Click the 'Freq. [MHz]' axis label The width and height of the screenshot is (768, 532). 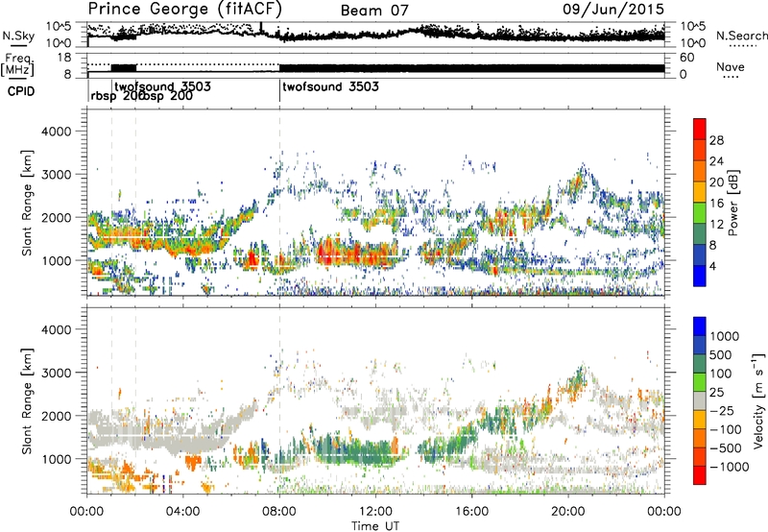click(x=17, y=64)
